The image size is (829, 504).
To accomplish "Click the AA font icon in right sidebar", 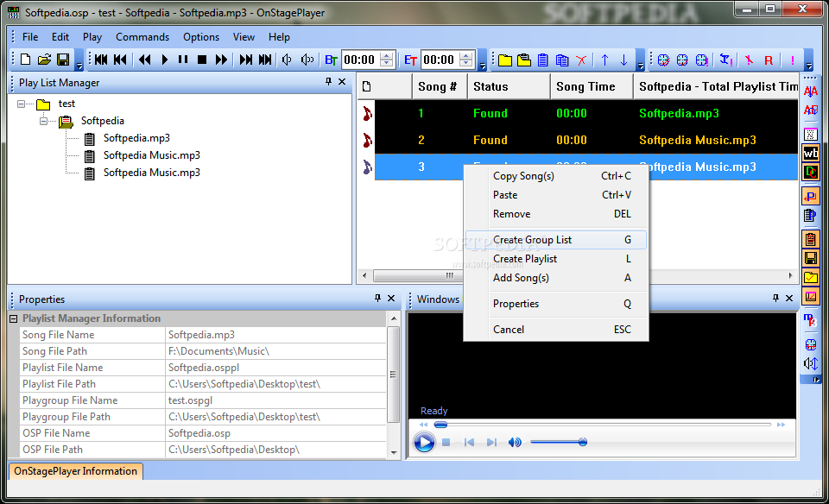I will tap(811, 91).
